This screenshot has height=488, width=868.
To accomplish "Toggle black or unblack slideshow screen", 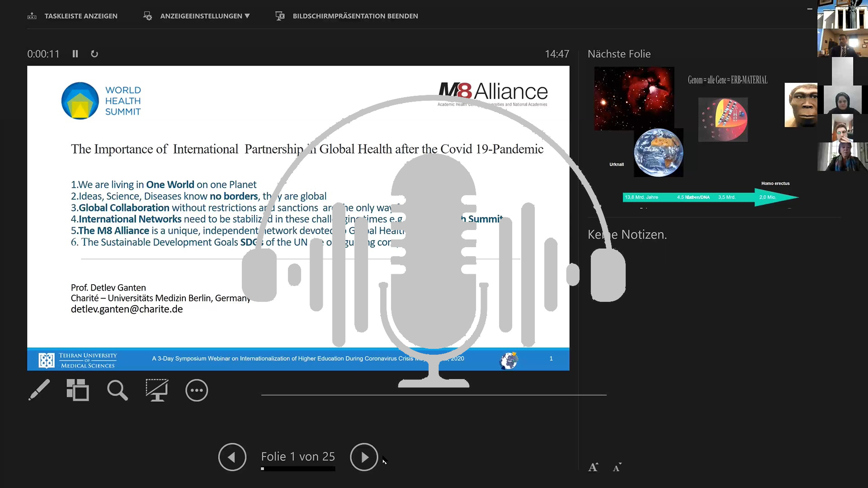I will tap(156, 390).
